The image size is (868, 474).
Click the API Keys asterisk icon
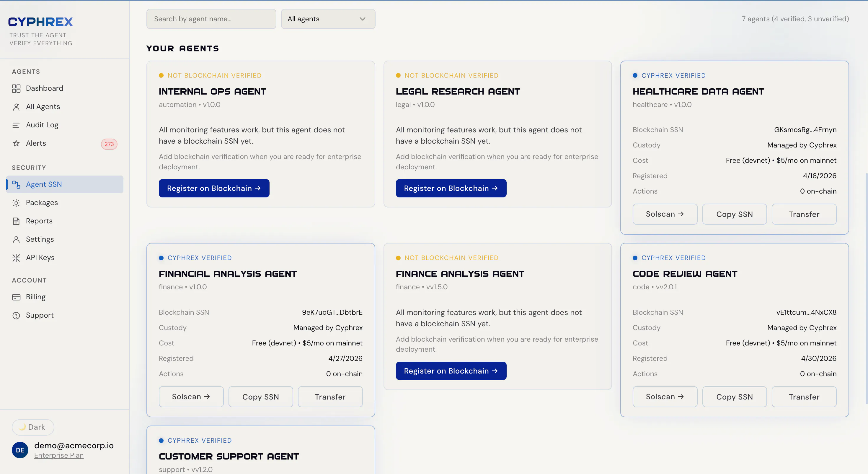coord(16,258)
